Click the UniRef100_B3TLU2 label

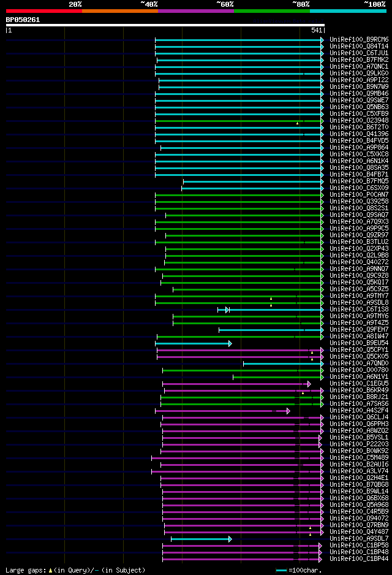tap(359, 242)
